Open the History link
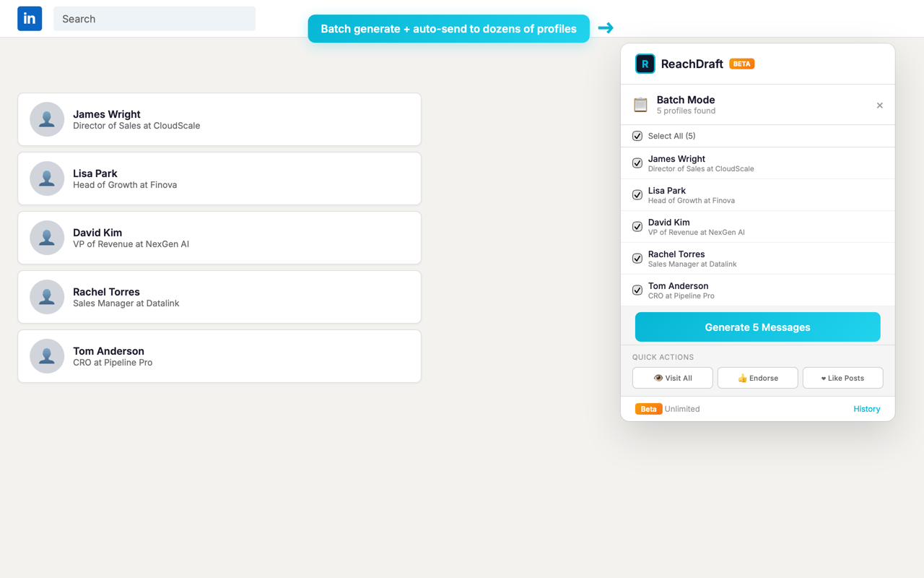Viewport: 924px width, 578px height. click(866, 409)
